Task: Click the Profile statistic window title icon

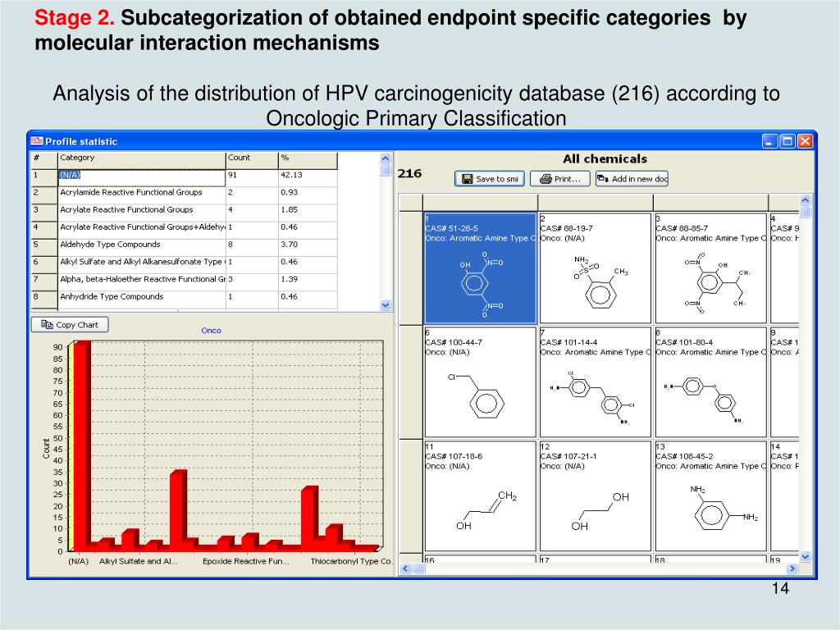Action: (x=36, y=141)
